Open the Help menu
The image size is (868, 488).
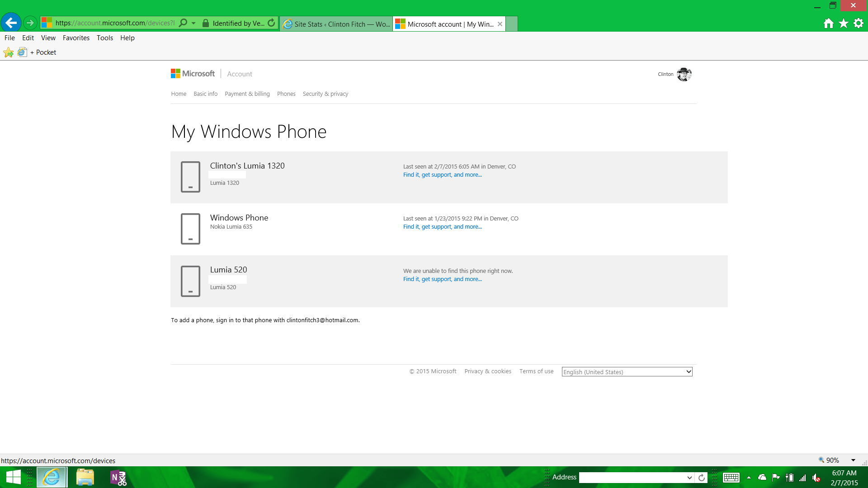coord(127,38)
